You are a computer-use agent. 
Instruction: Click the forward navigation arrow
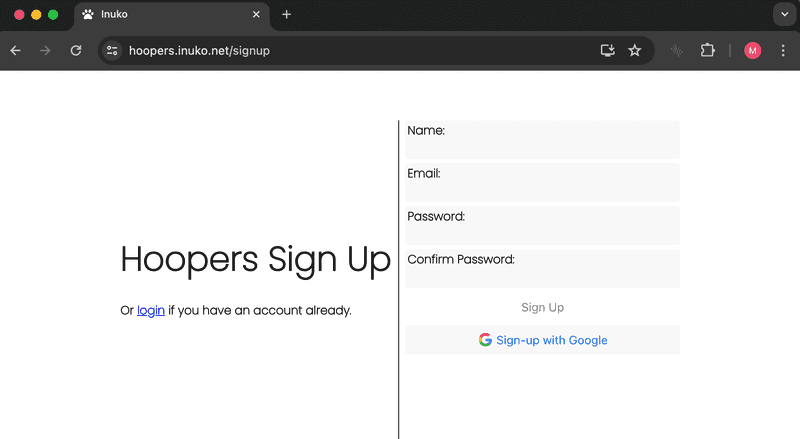[45, 51]
